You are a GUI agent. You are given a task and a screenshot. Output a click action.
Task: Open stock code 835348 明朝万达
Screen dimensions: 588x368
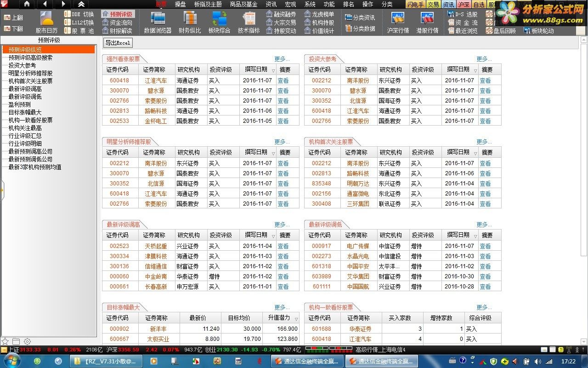pos(322,184)
